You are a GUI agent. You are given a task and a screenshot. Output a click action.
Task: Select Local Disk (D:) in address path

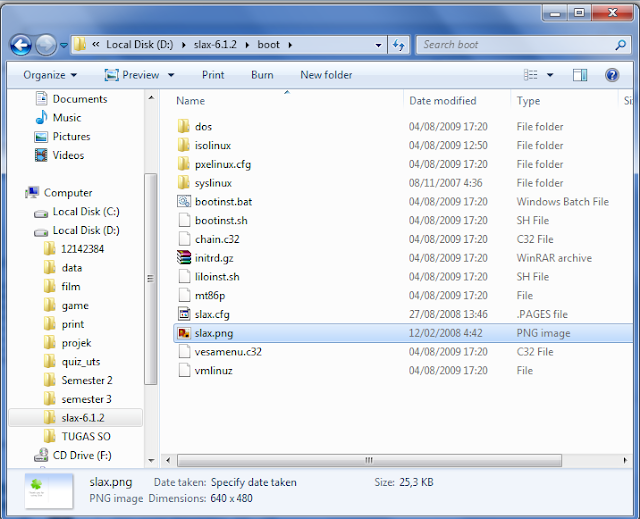pos(140,44)
